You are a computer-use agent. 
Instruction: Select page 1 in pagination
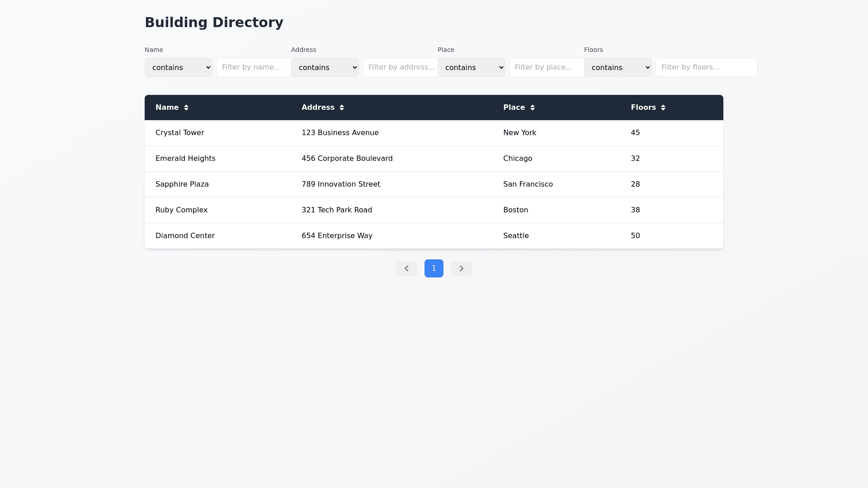434,268
